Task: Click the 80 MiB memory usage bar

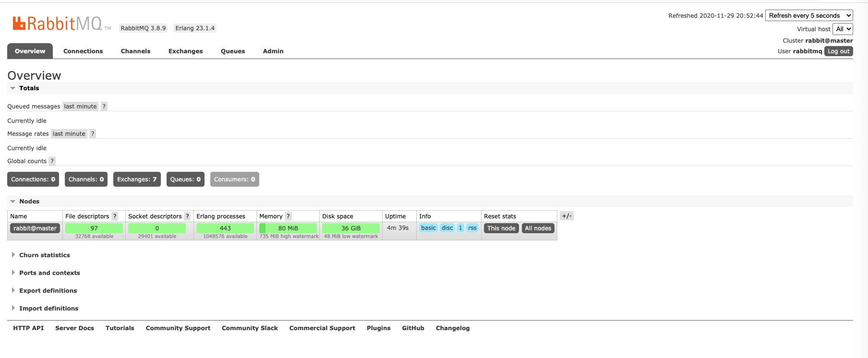Action: click(x=288, y=228)
